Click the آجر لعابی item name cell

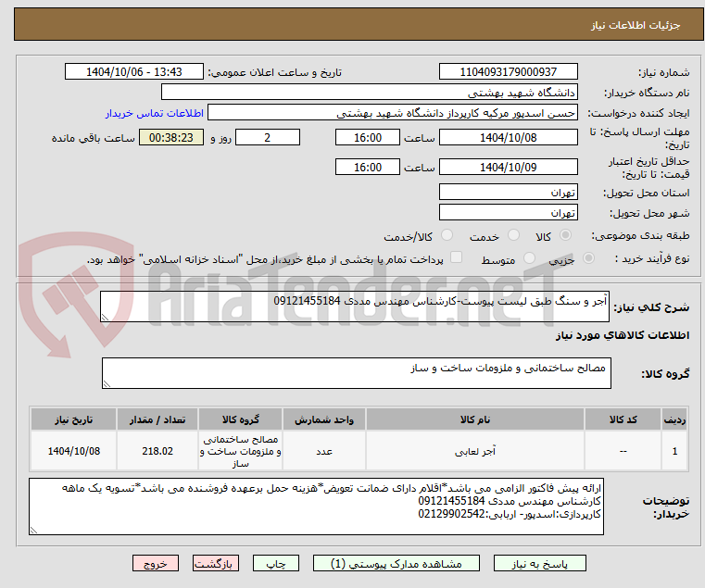point(475,451)
